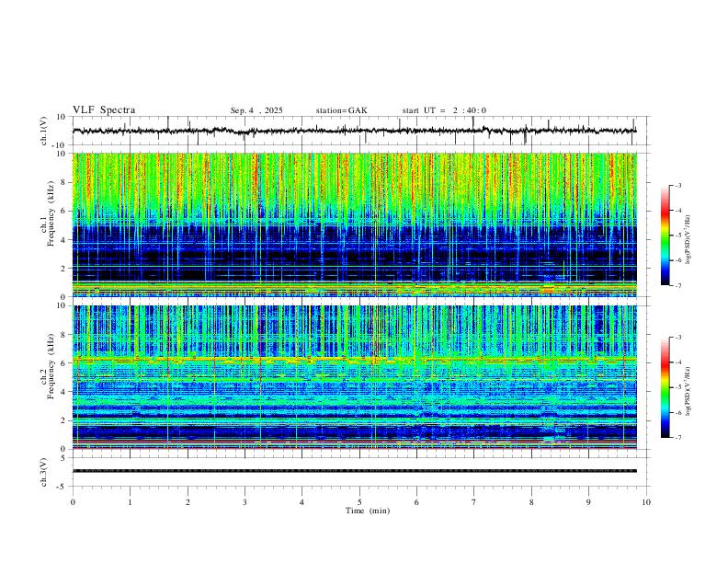Click time axis tick label "5"
The width and height of the screenshot is (728, 563).
(x=359, y=502)
